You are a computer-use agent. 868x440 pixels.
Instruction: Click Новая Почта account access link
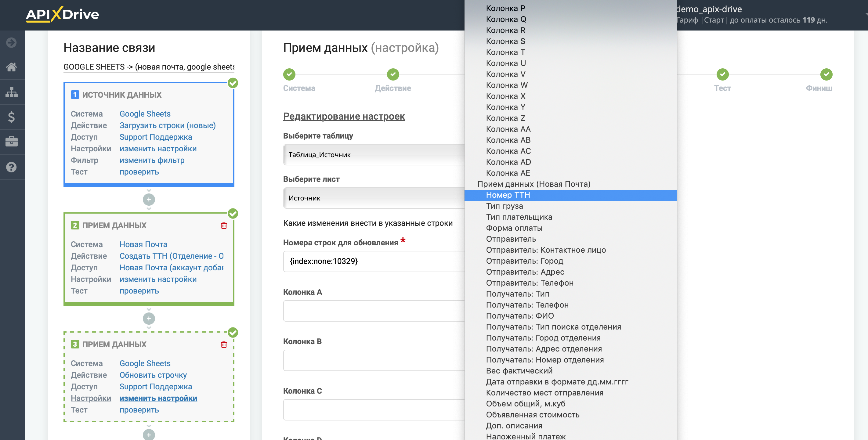[172, 268]
